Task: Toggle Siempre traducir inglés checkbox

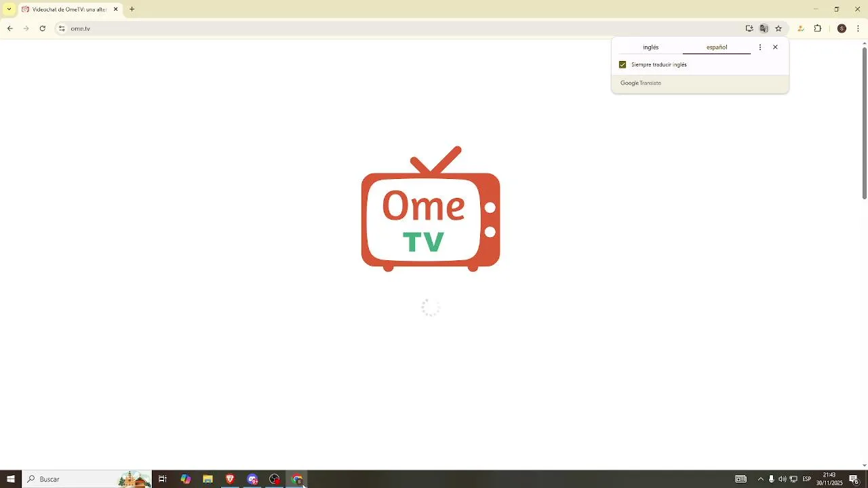Action: [x=623, y=65]
